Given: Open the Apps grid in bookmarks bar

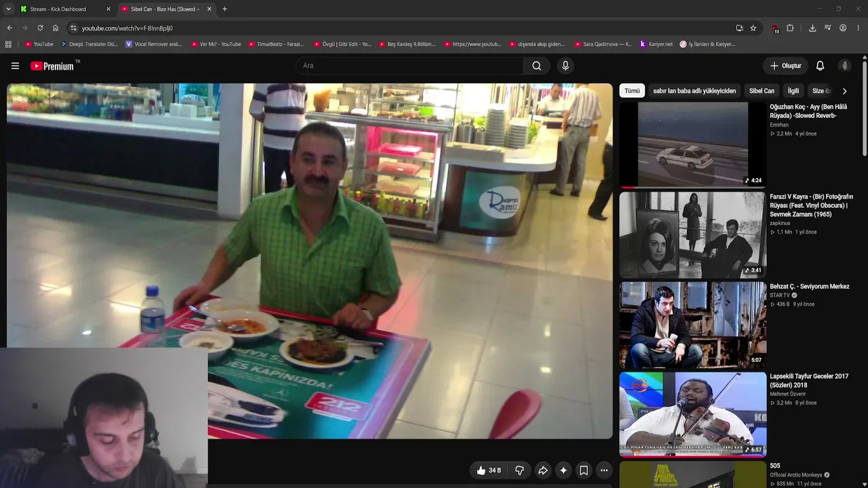Looking at the screenshot, I should [8, 44].
